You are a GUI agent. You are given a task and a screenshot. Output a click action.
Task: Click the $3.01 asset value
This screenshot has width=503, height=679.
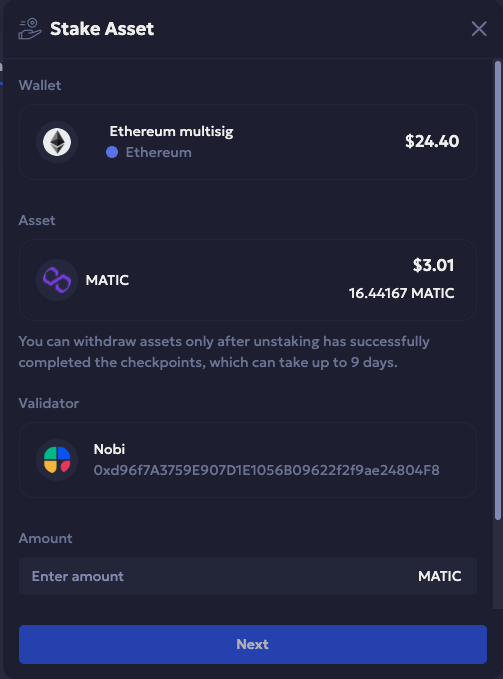click(x=433, y=265)
